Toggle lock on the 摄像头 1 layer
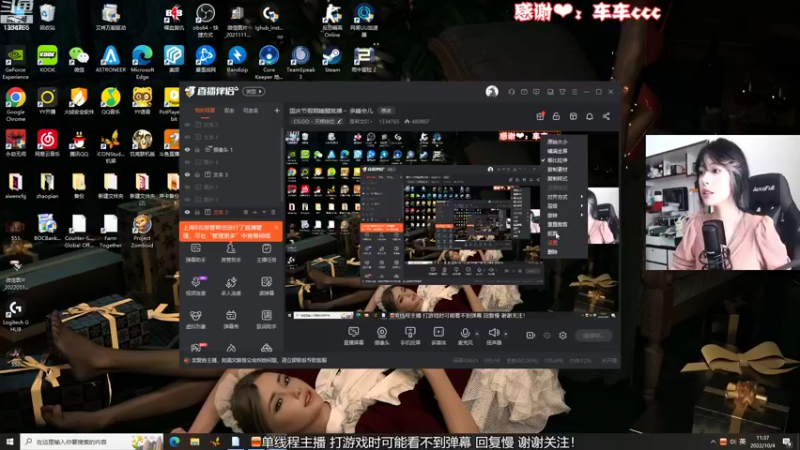Image resolution: width=800 pixels, height=450 pixels. [x=197, y=149]
